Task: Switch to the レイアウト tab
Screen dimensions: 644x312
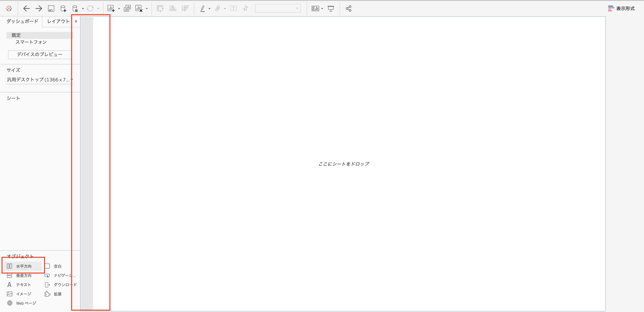Action: coord(58,21)
